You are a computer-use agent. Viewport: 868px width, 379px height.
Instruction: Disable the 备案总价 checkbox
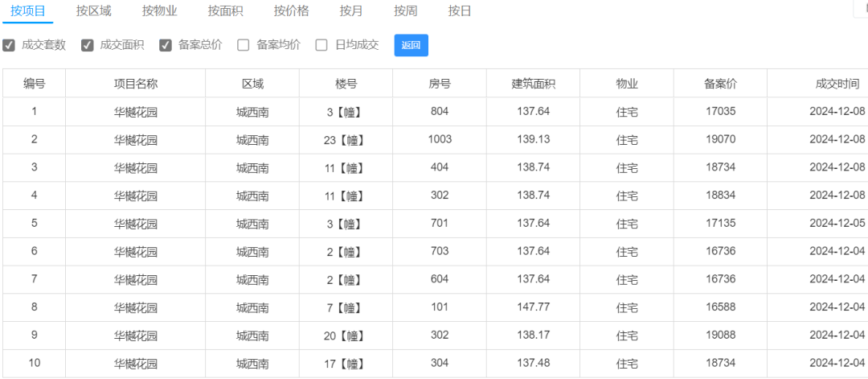tap(166, 45)
